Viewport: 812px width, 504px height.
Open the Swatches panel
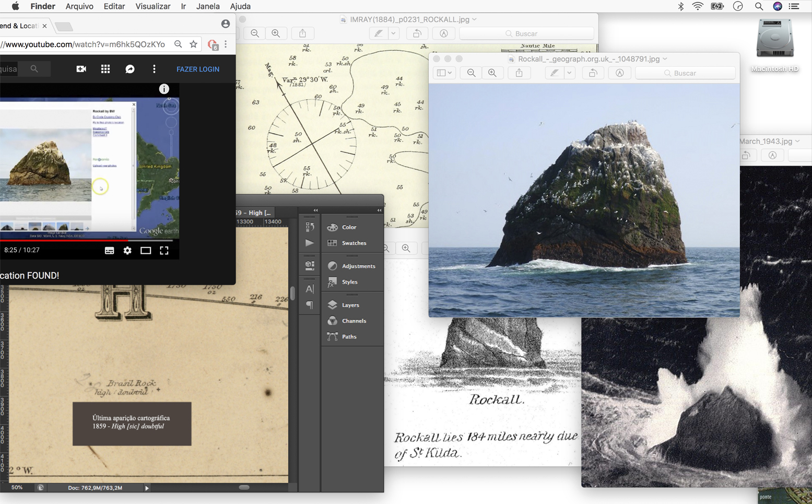coord(354,243)
